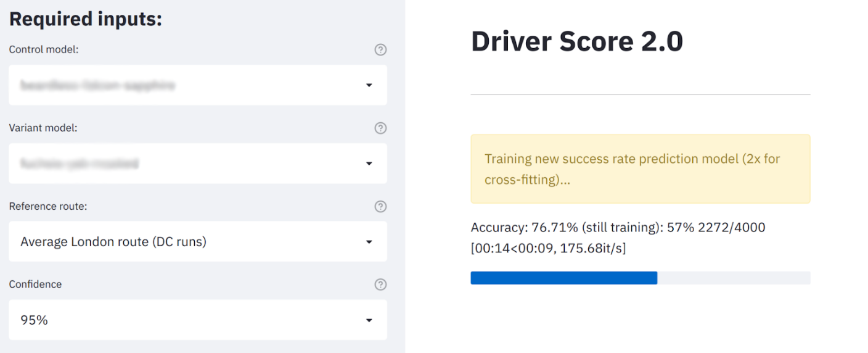
Task: Click the 95% confidence value
Action: (x=34, y=320)
